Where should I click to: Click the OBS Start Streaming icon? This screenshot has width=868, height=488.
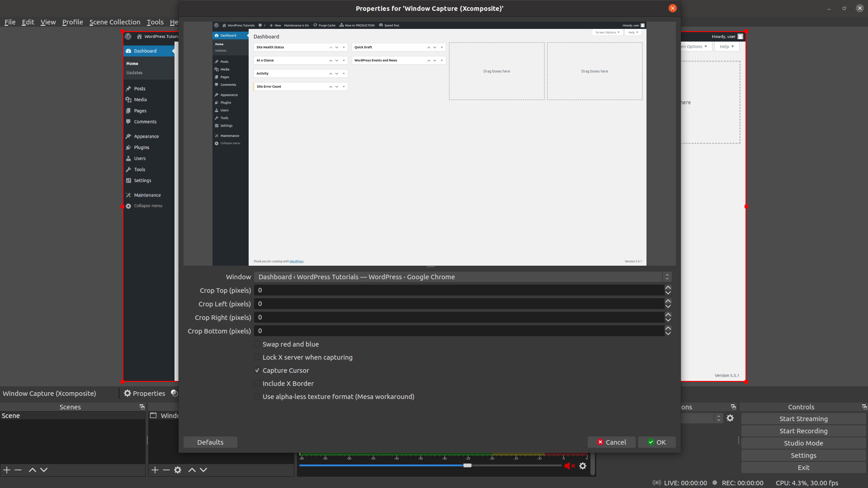804,418
